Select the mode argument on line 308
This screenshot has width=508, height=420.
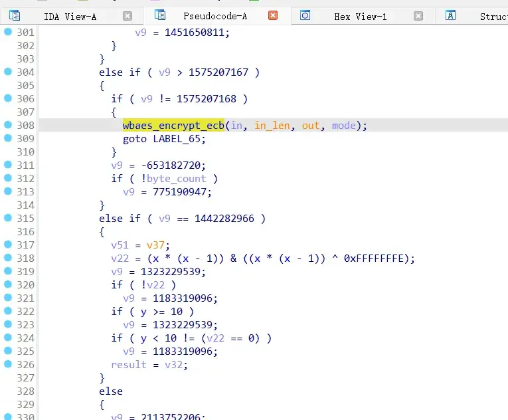tap(344, 126)
